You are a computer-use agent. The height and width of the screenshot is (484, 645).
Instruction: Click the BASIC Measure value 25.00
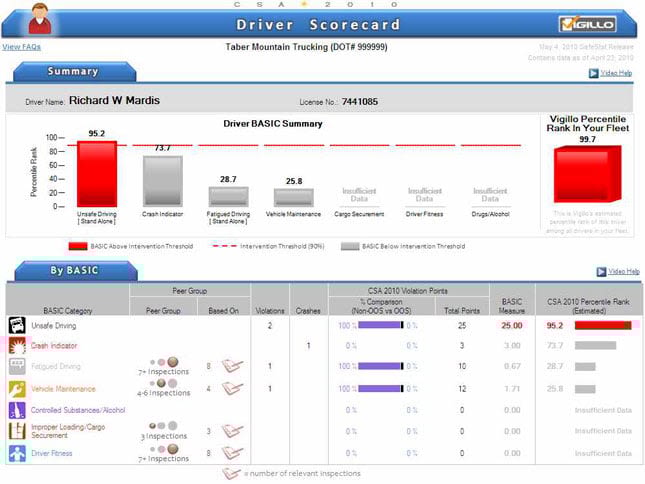click(512, 326)
